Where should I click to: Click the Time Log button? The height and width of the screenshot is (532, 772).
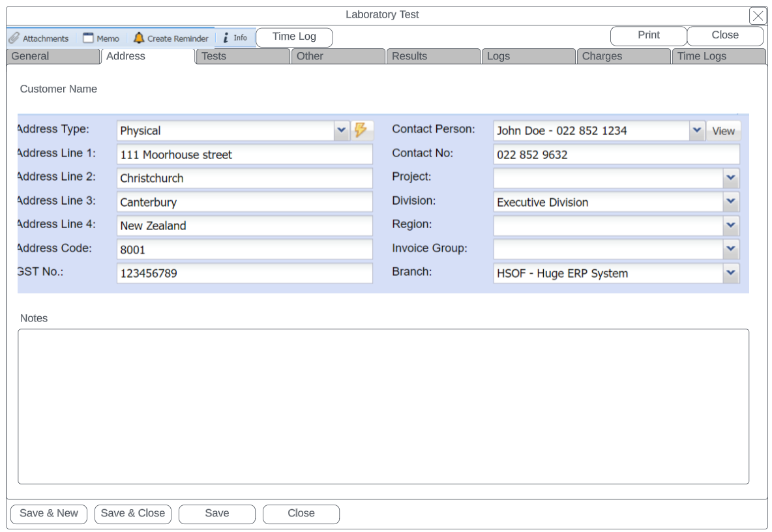(x=294, y=37)
